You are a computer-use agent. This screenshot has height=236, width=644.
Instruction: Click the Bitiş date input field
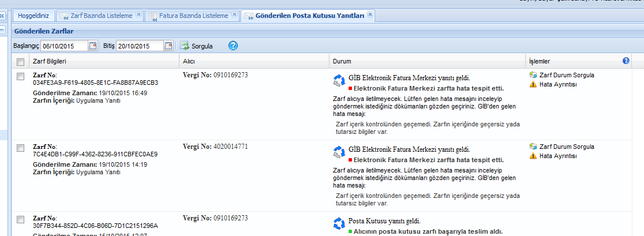(x=139, y=46)
